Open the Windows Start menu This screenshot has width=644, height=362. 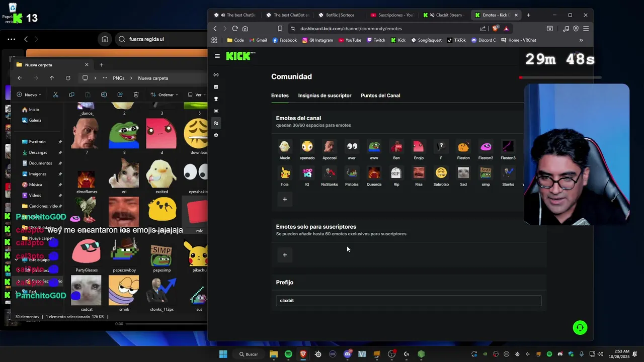click(223, 354)
